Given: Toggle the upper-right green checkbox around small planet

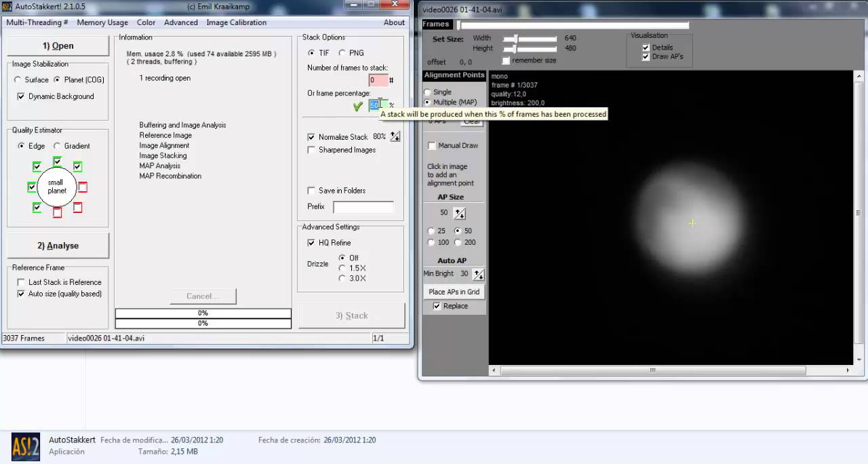Looking at the screenshot, I should (x=77, y=166).
